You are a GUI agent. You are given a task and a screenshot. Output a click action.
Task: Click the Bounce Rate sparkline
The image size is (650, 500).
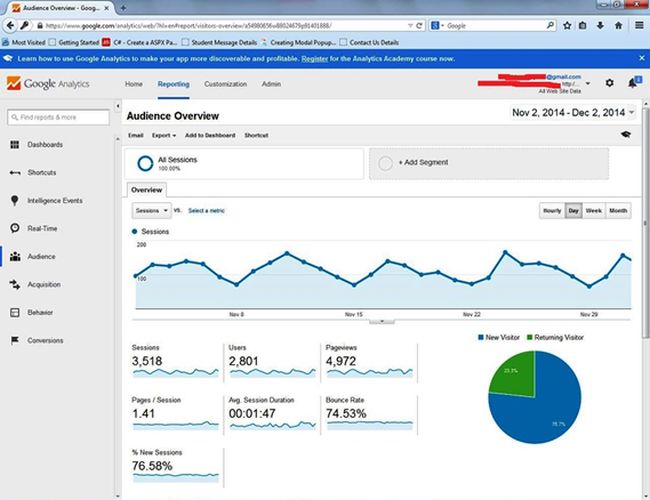370,425
